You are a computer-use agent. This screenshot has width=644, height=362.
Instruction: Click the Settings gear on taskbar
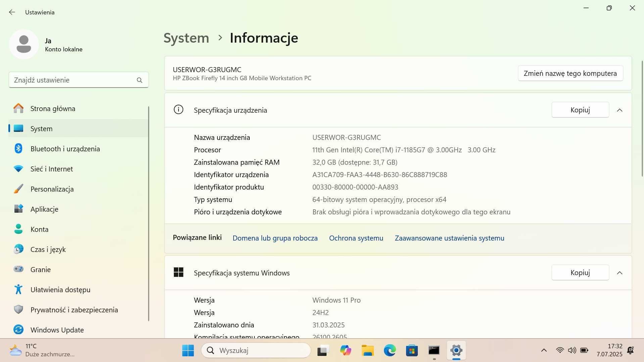(456, 350)
